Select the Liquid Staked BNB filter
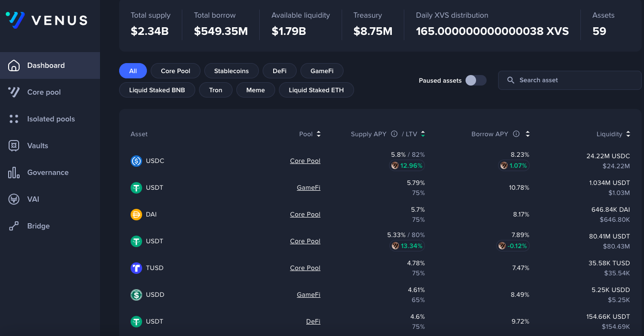 (157, 90)
